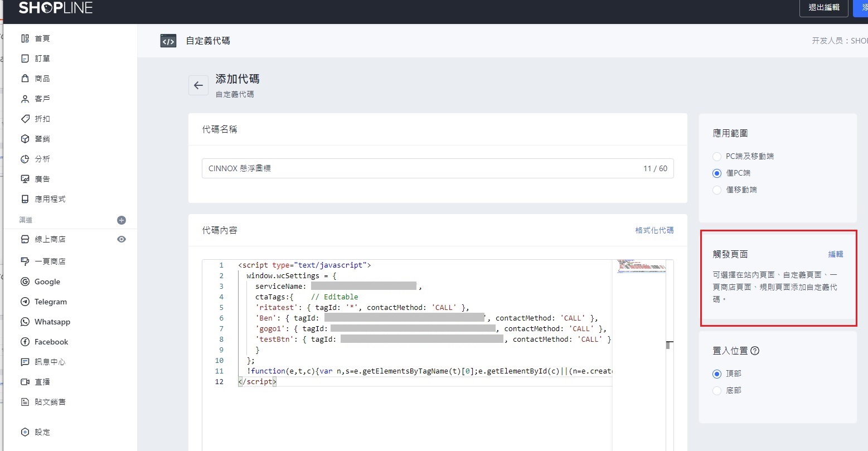Click the Facebook icon in the sidebar

25,342
